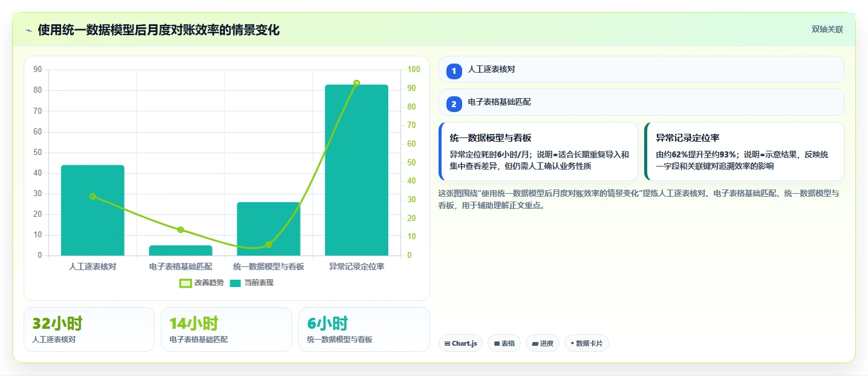Open the 异常记录定位率 info card
Screen dimensions: 868x376
coord(744,151)
